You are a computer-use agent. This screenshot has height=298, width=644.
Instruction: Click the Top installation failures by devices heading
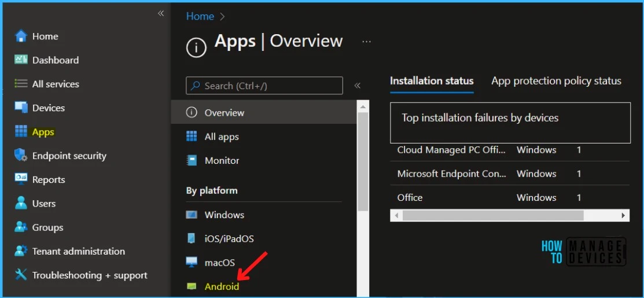pyautogui.click(x=480, y=118)
